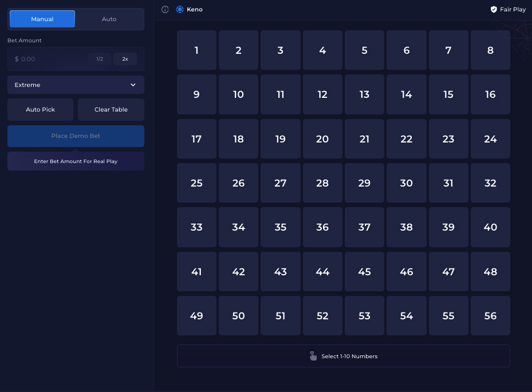Pick number 31 on the board
532x392 pixels.
coord(448,183)
